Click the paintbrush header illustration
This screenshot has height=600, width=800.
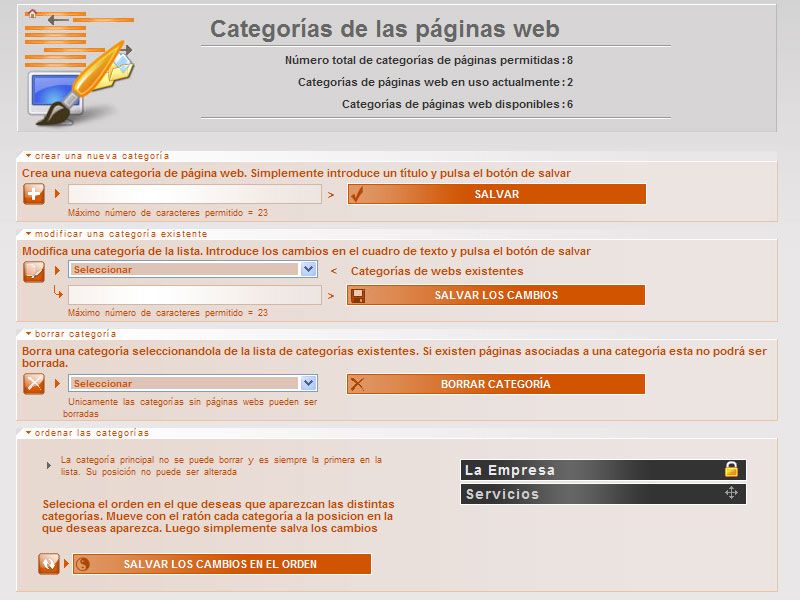[81, 68]
